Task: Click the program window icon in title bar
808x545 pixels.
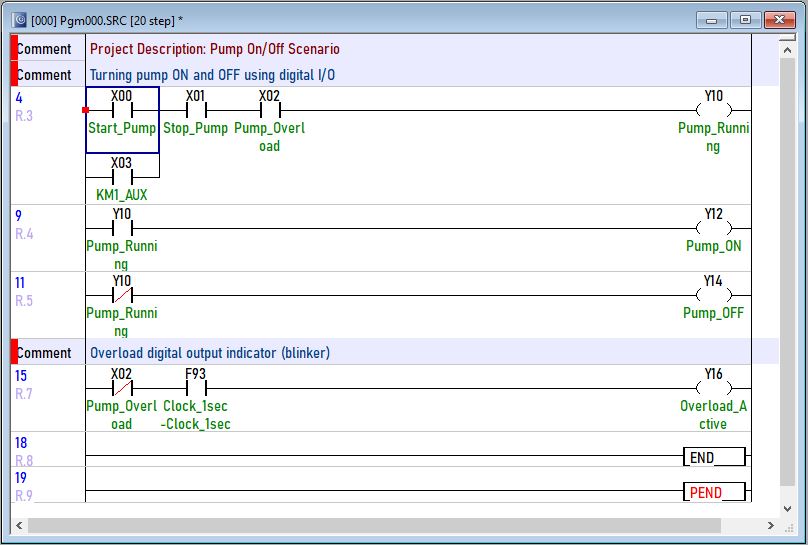Action: click(x=20, y=21)
